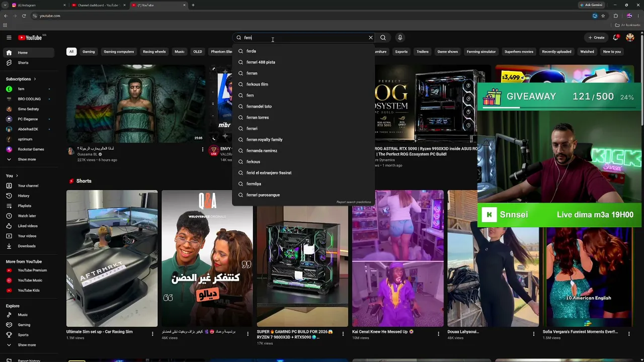Open options for Douaa Lahyaoui short
This screenshot has width=644, height=362.
click(534, 333)
